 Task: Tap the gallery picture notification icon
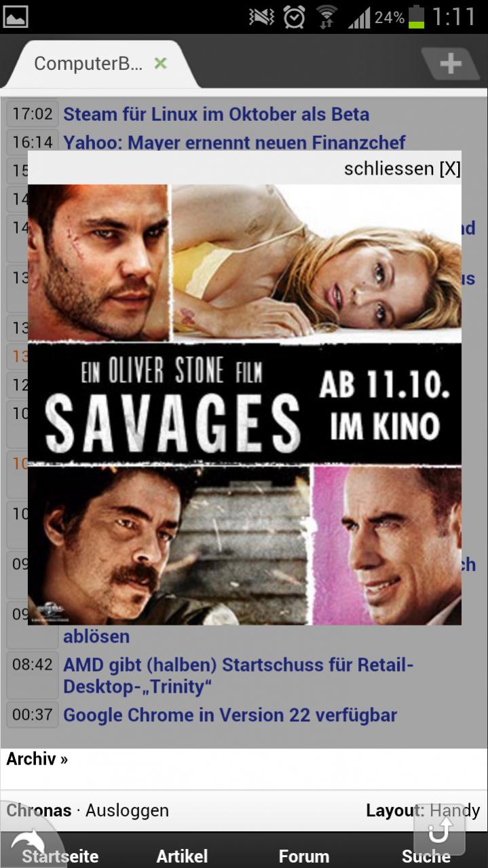(x=16, y=16)
